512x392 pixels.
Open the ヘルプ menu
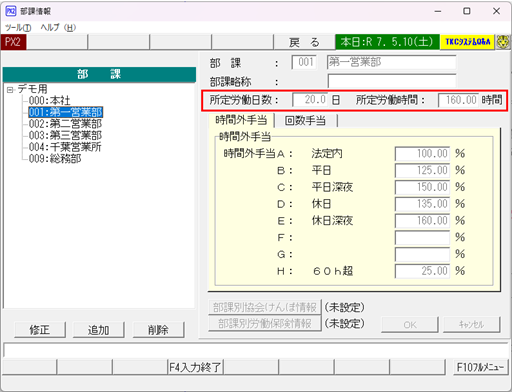coord(58,28)
